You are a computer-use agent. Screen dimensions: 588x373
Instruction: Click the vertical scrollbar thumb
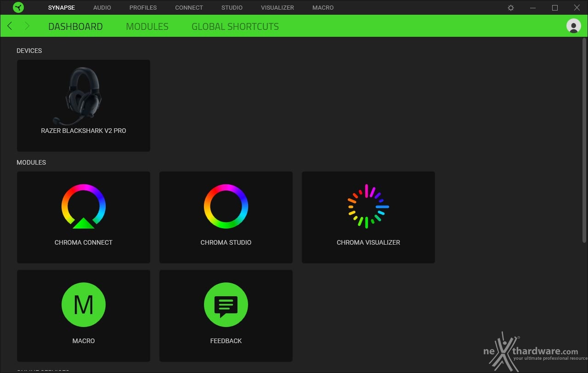tap(585, 140)
